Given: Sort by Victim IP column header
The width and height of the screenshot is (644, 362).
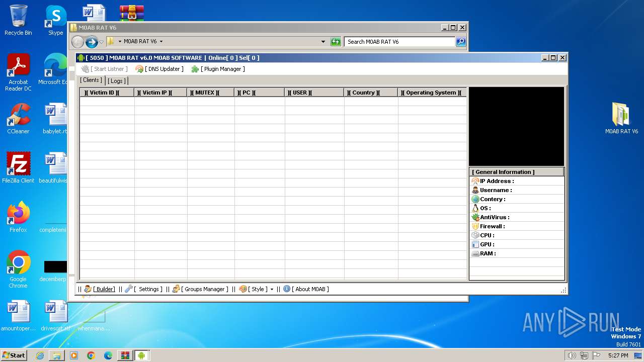Looking at the screenshot, I should 160,93.
